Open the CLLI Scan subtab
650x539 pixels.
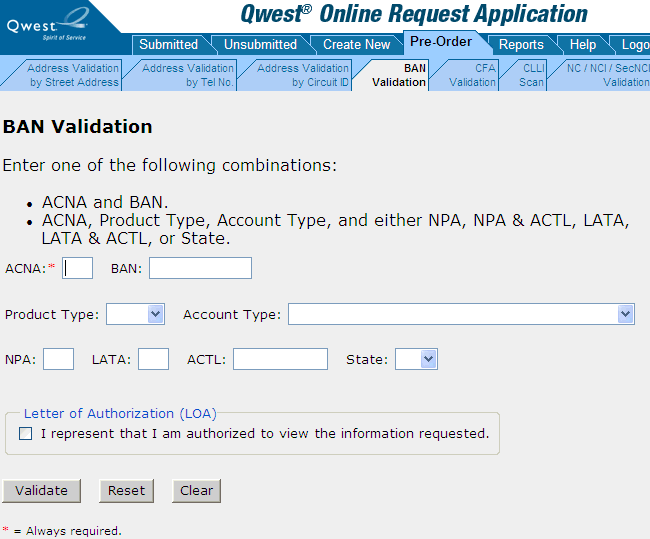(532, 75)
